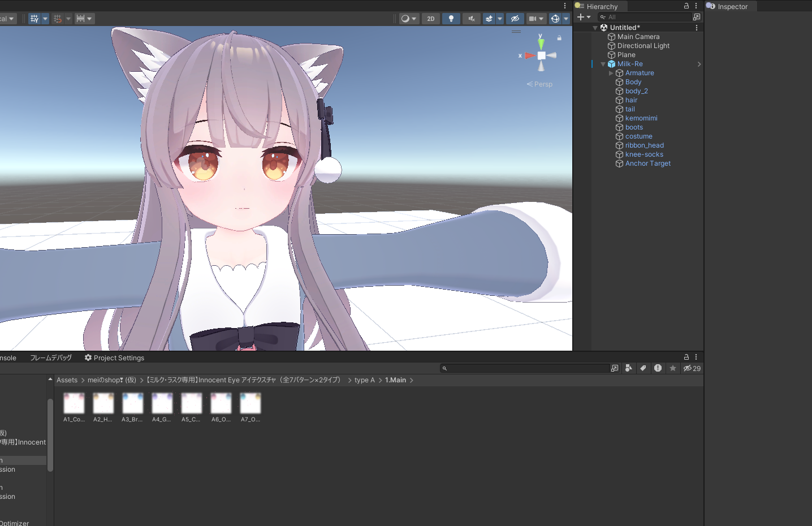
Task: Collapse the Milk-Re object in Hierarchy
Action: (603, 64)
